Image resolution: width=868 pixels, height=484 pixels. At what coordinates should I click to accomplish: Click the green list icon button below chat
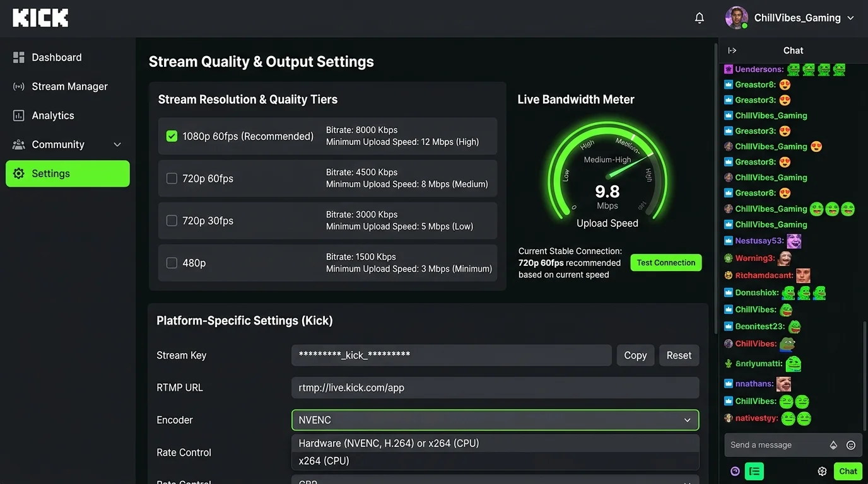point(754,471)
